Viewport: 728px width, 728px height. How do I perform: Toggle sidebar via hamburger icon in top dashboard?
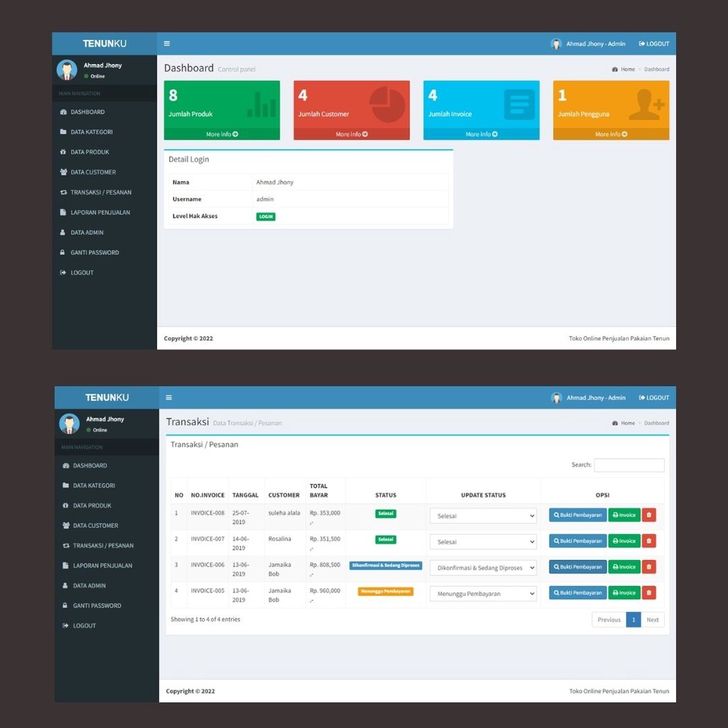pyautogui.click(x=166, y=43)
